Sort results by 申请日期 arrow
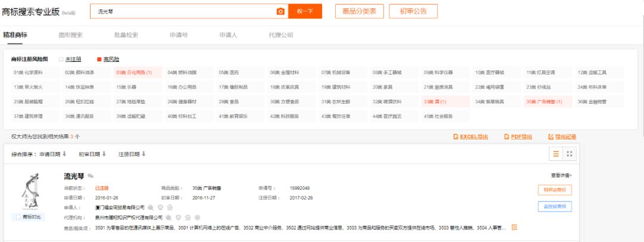 point(64,154)
